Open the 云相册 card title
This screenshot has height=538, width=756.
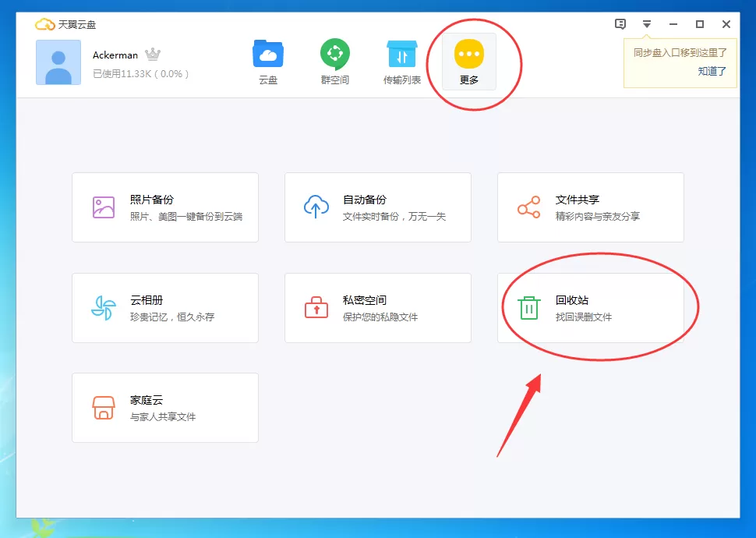[x=147, y=300]
